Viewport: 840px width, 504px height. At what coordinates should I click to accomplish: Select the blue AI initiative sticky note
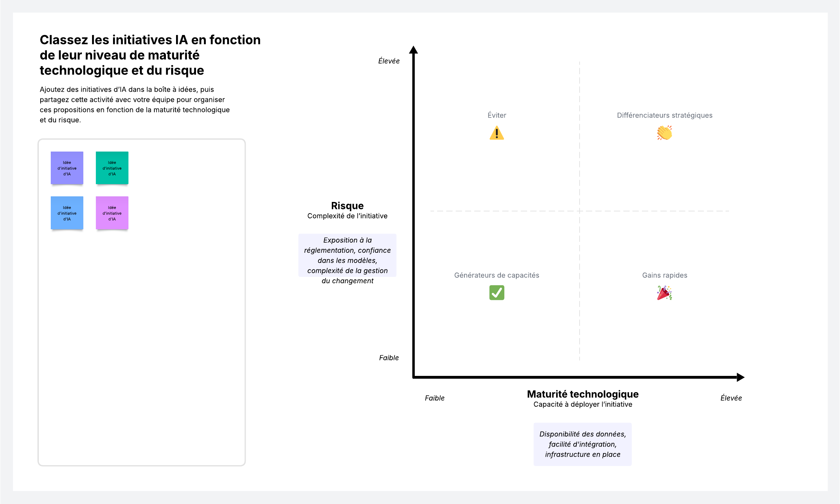[67, 213]
